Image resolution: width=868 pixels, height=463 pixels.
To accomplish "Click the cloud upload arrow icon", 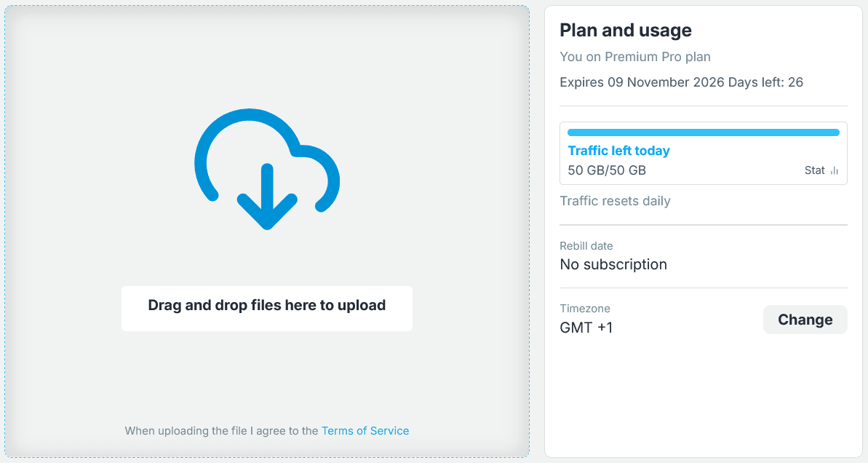I will (267, 169).
